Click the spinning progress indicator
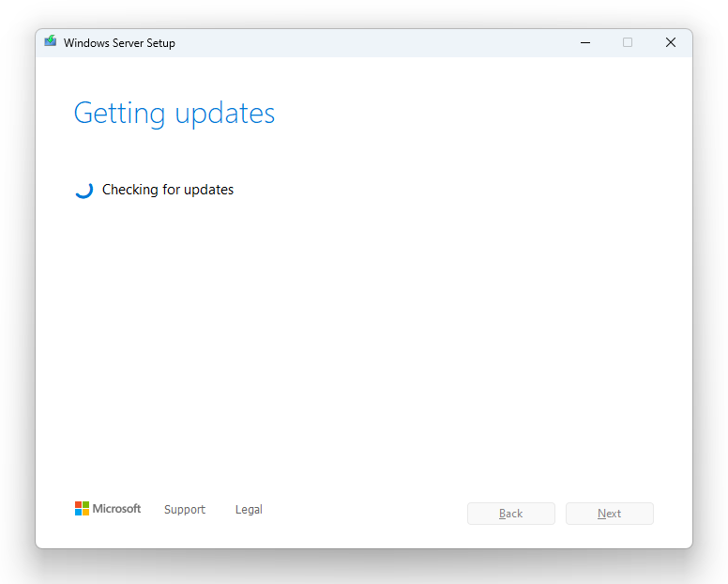 pyautogui.click(x=84, y=190)
